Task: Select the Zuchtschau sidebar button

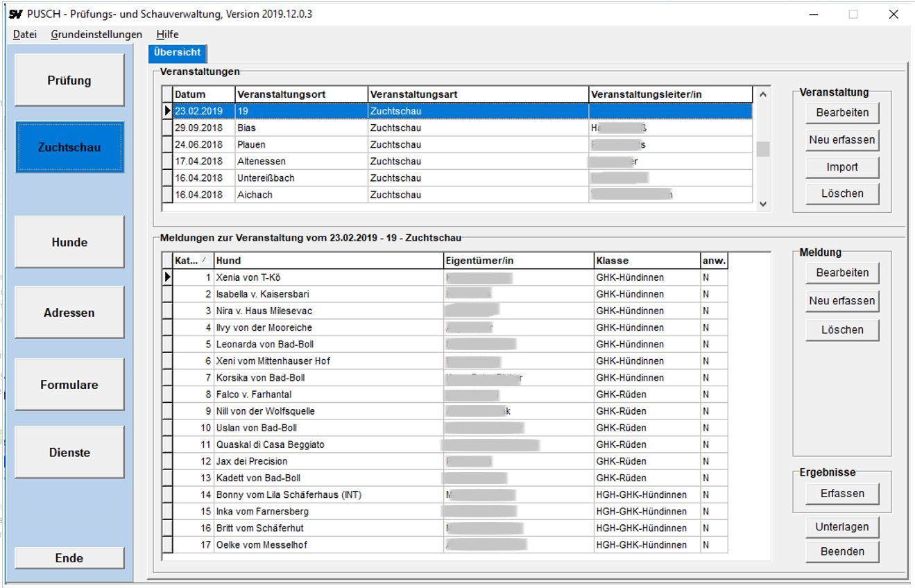Action: (69, 148)
